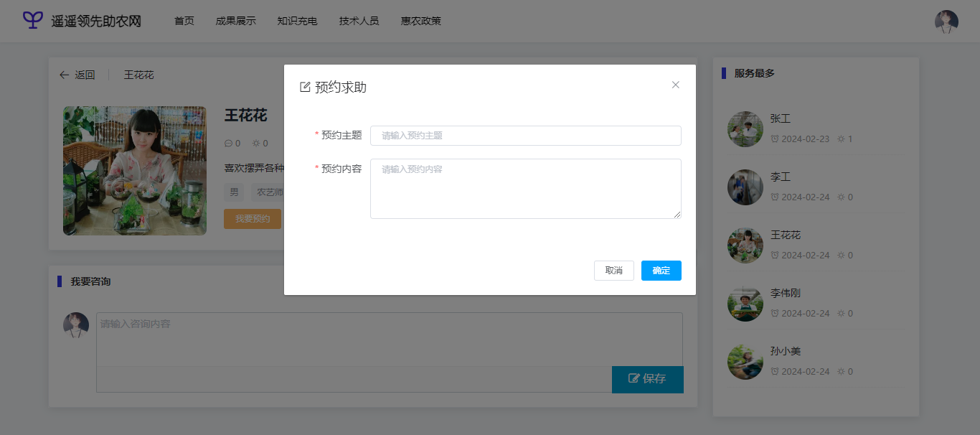
Task: Focus the 预约内容 textarea
Action: pyautogui.click(x=526, y=189)
